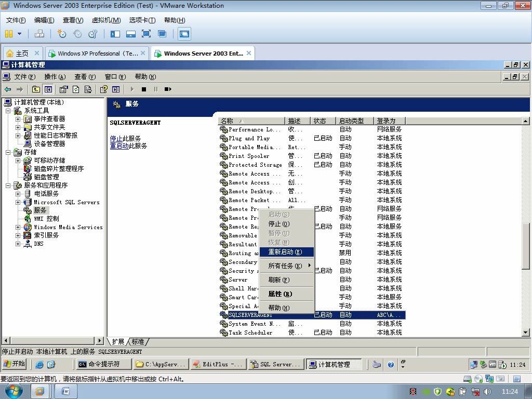Select 磁盘管理 in the tree

coord(46,177)
